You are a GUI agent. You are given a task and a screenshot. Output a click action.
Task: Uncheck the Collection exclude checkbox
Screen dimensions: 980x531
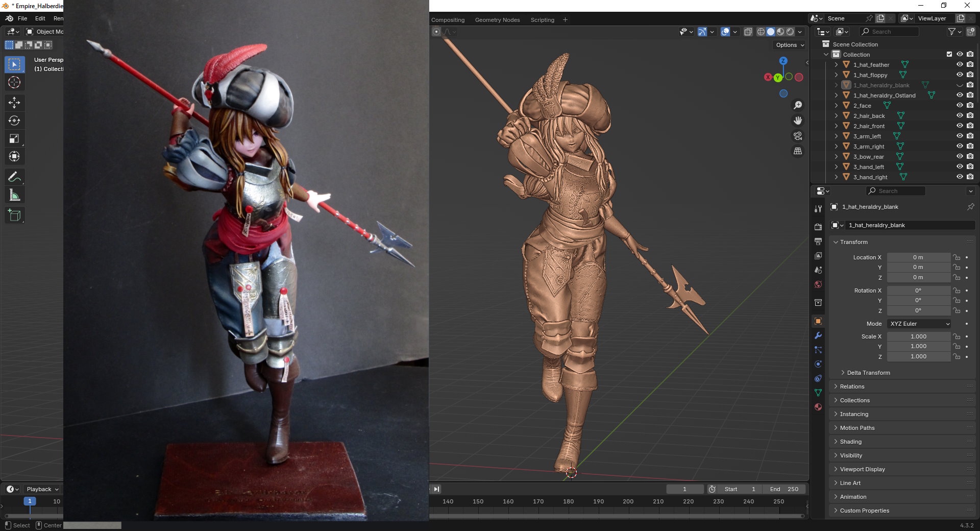pyautogui.click(x=949, y=54)
